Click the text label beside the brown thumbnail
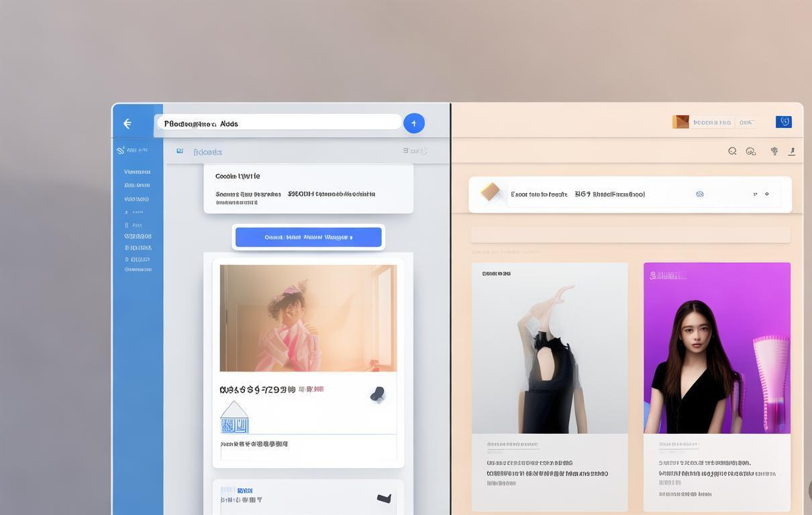This screenshot has width=812, height=515. pyautogui.click(x=712, y=123)
